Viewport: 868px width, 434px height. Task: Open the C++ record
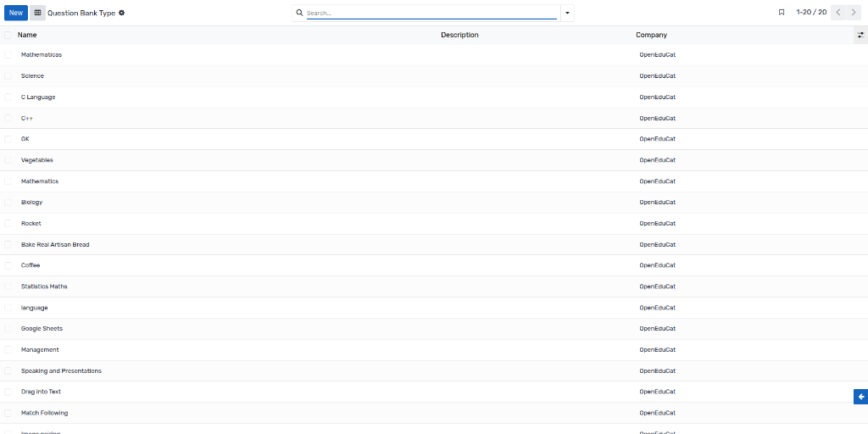pos(28,118)
